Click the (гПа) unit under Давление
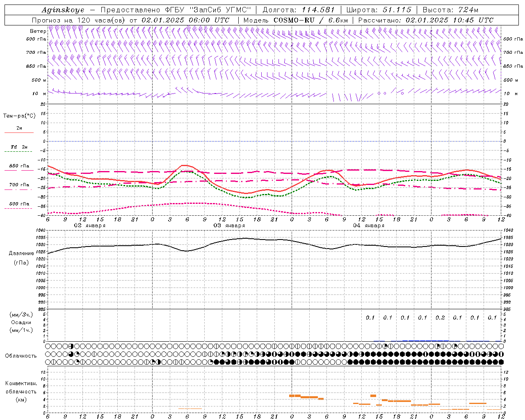The image size is (525, 420). pyautogui.click(x=21, y=262)
